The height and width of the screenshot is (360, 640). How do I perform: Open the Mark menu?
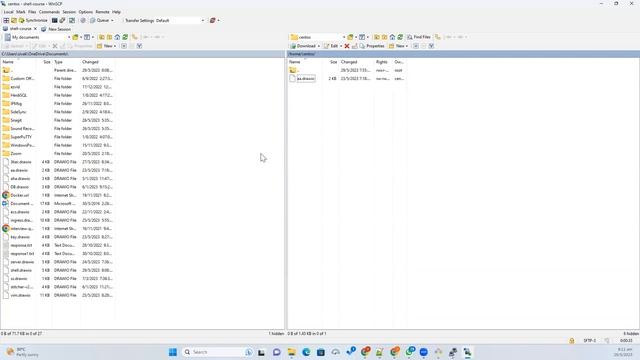pos(21,12)
